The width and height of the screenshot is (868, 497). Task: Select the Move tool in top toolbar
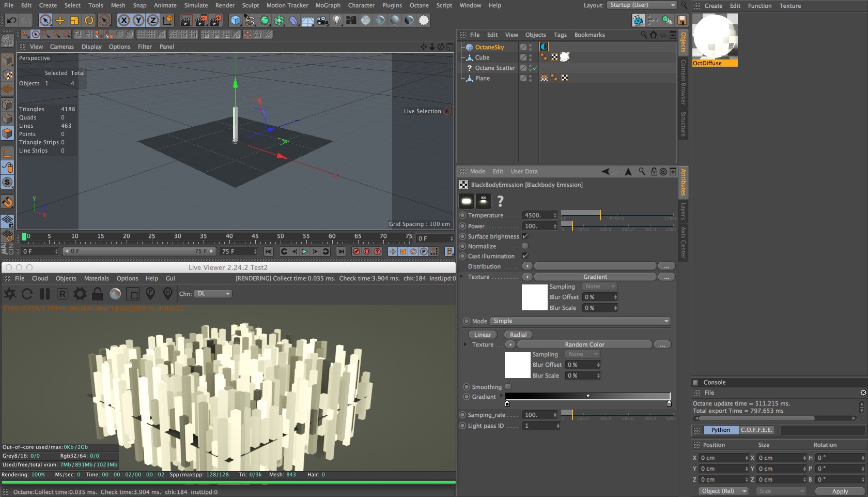coord(60,20)
